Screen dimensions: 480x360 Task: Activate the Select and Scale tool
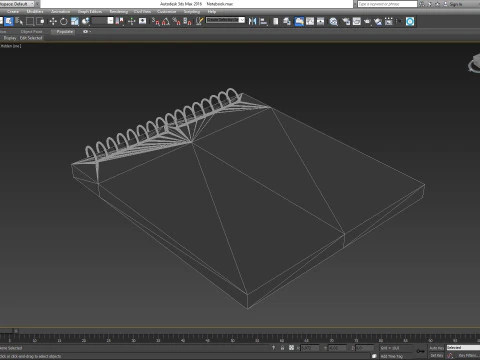pyautogui.click(x=74, y=21)
